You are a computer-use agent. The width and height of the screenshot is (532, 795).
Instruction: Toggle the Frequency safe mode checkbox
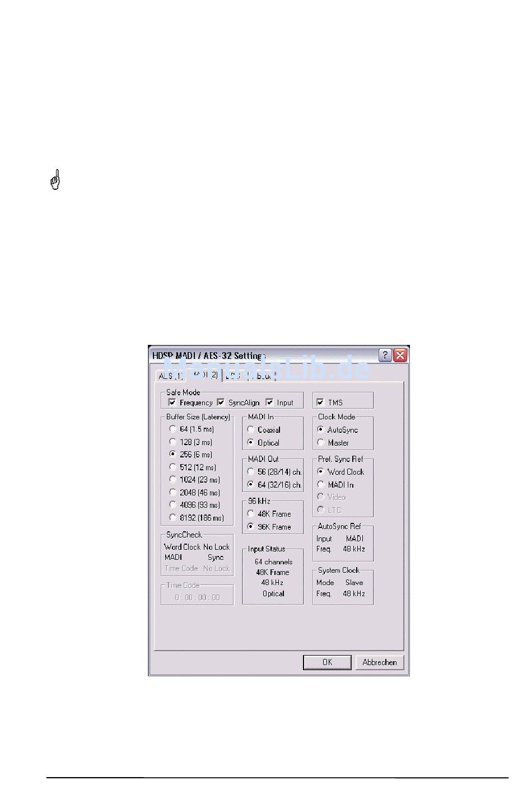pos(172,402)
